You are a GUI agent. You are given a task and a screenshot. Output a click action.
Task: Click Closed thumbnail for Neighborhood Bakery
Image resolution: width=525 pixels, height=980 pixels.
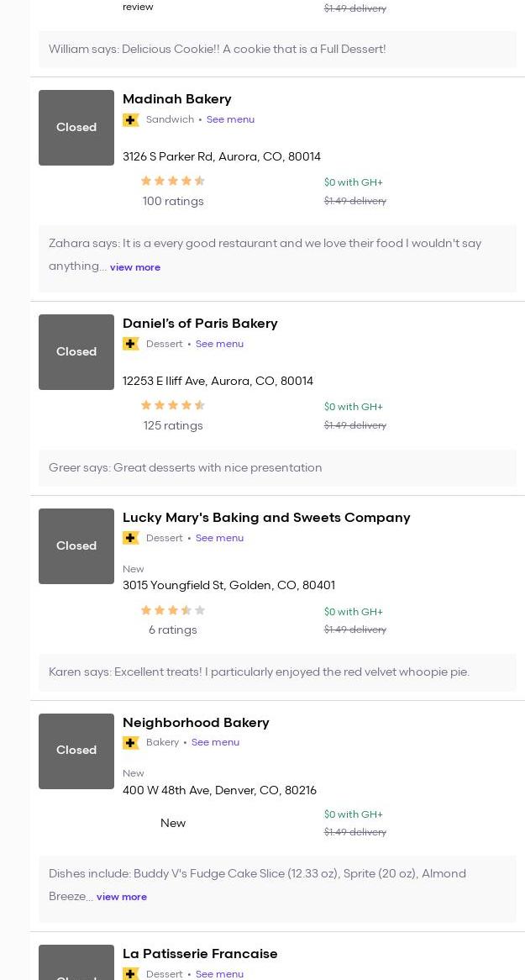[76, 751]
